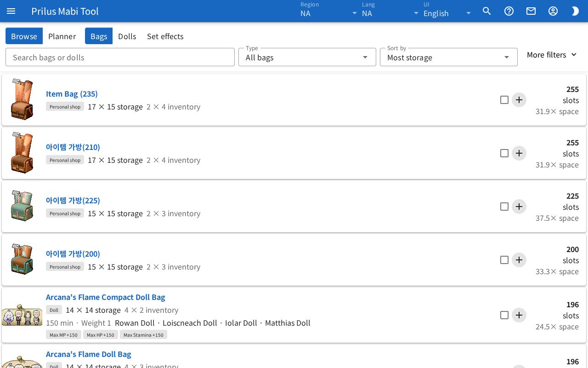Open the account profile icon
This screenshot has width=588, height=368.
pyautogui.click(x=553, y=11)
